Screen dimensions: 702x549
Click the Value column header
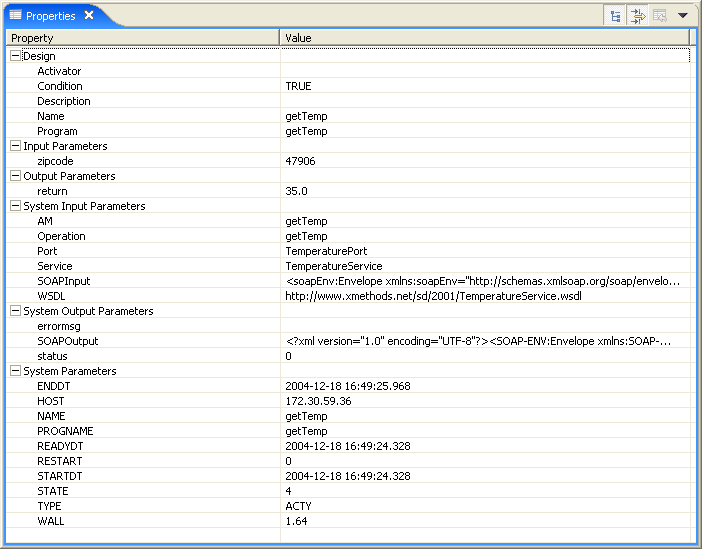(485, 38)
